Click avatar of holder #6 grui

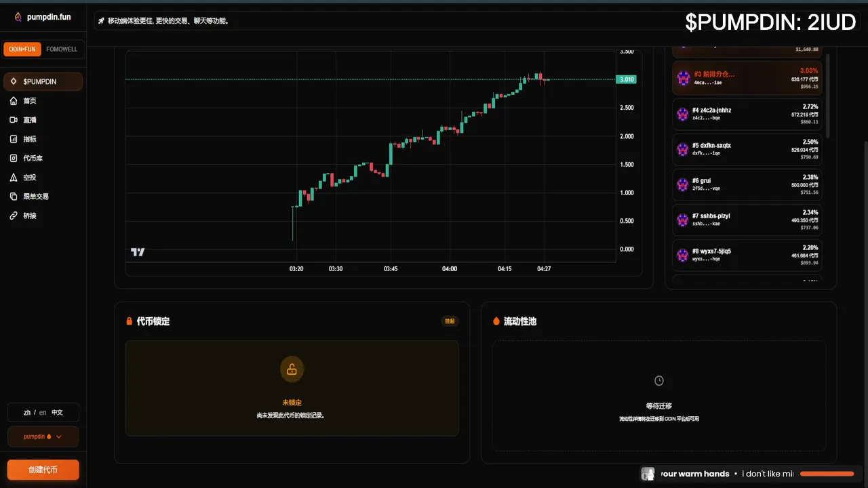tap(683, 184)
